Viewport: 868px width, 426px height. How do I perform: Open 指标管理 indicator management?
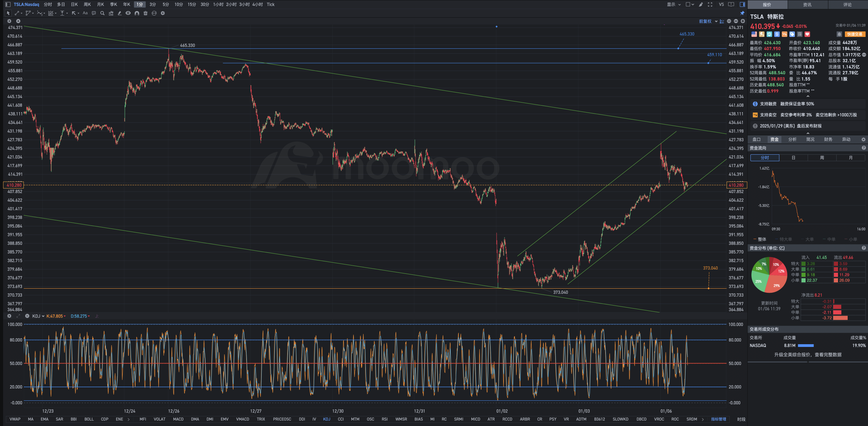click(x=719, y=419)
